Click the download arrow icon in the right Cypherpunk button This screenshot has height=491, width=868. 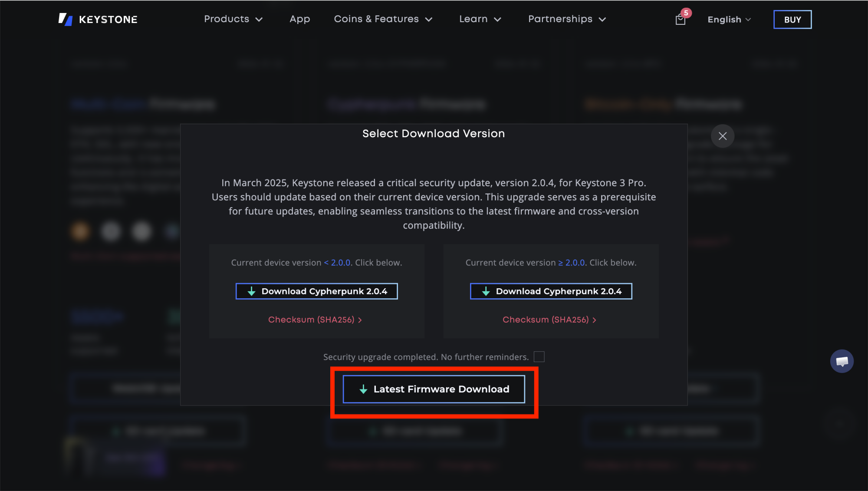point(486,291)
